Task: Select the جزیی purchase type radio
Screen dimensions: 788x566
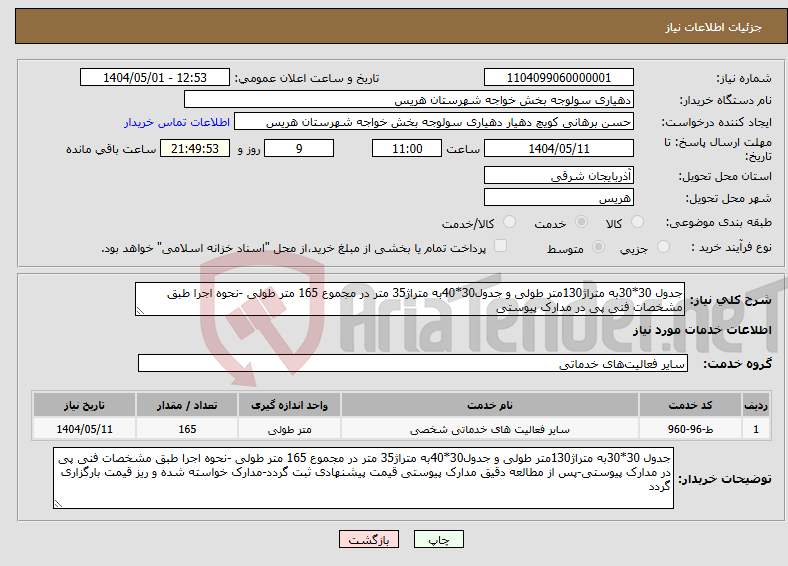Action: (663, 247)
